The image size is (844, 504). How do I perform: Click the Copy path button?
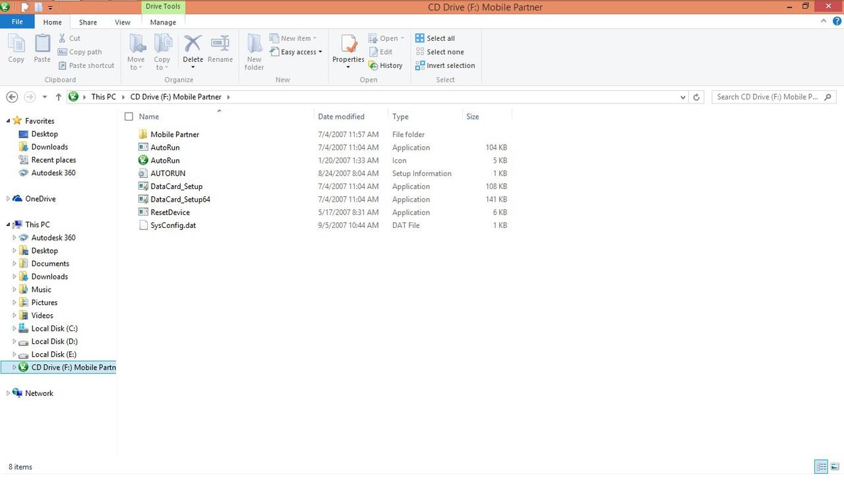coord(80,52)
